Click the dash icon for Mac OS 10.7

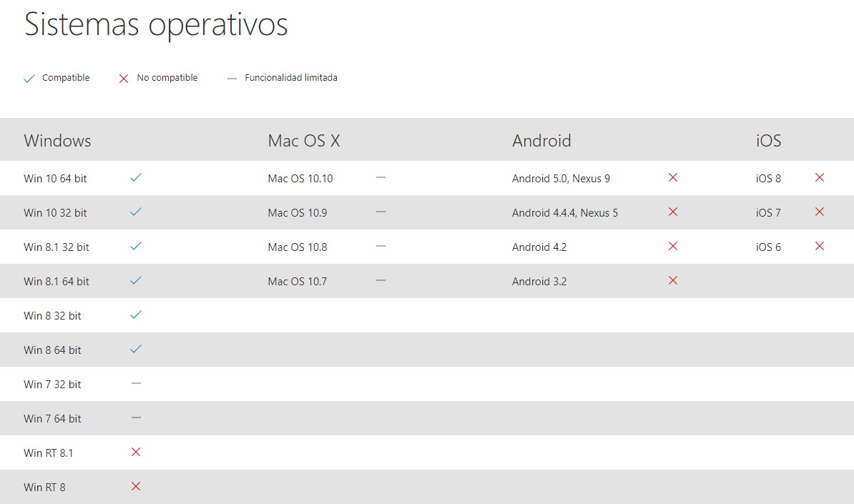[x=381, y=280]
